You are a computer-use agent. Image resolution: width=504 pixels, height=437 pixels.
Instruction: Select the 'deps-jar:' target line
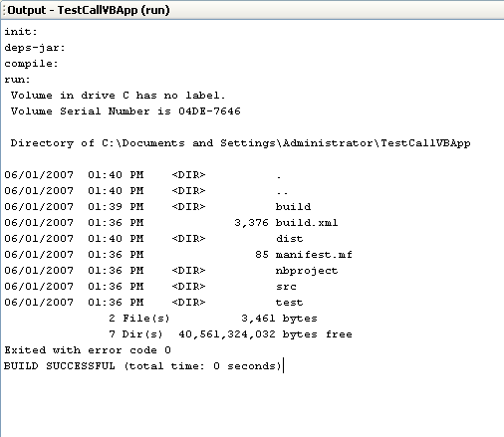tap(35, 48)
